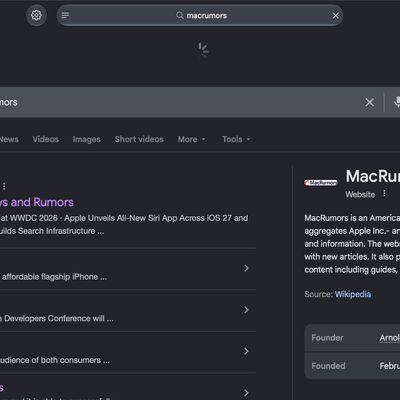Click the magnifier icon beside macrumors
The width and height of the screenshot is (400, 400).
tap(180, 15)
